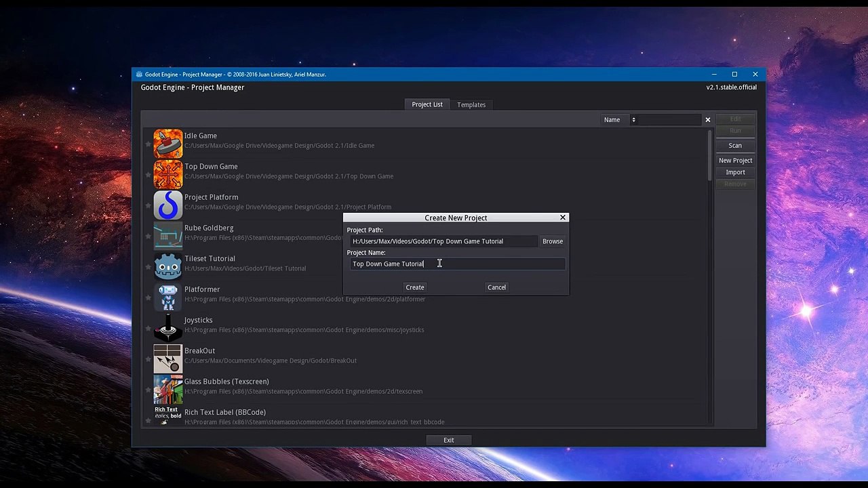Click the Rich Text Label project icon
Image resolution: width=868 pixels, height=488 pixels.
coord(167,415)
